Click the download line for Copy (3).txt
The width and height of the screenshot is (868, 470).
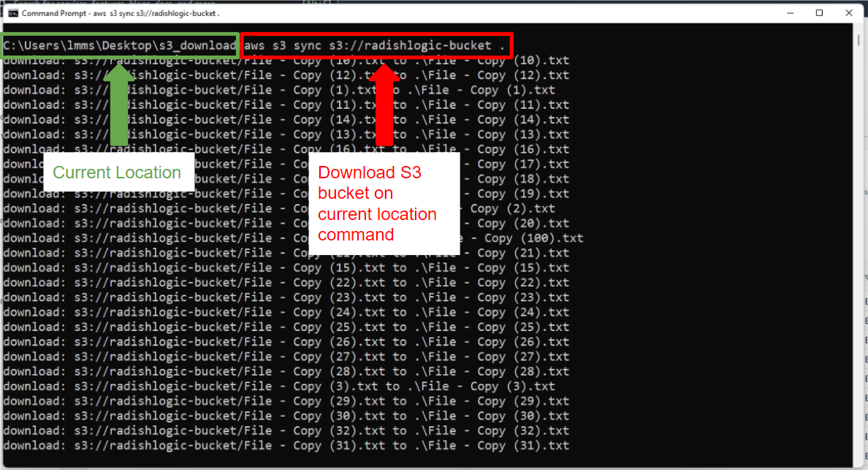pos(279,387)
